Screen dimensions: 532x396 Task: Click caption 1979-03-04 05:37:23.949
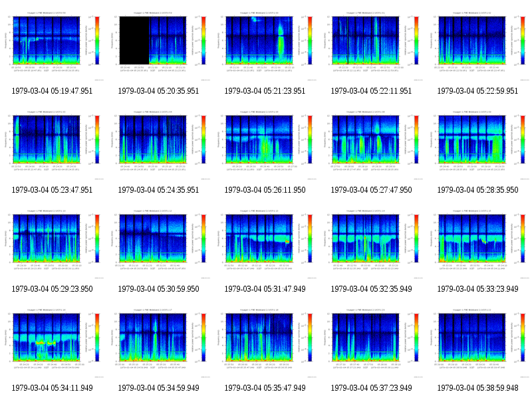pyautogui.click(x=371, y=388)
